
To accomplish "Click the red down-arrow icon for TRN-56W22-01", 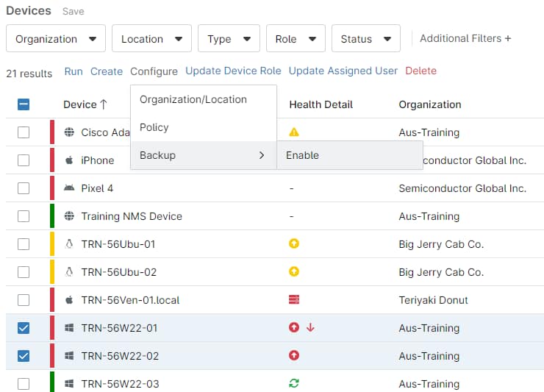I will [x=310, y=328].
